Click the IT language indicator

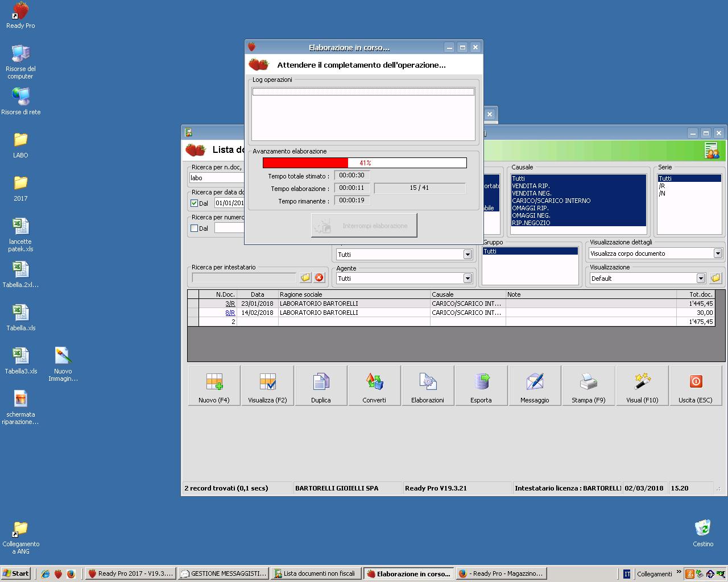click(x=627, y=574)
